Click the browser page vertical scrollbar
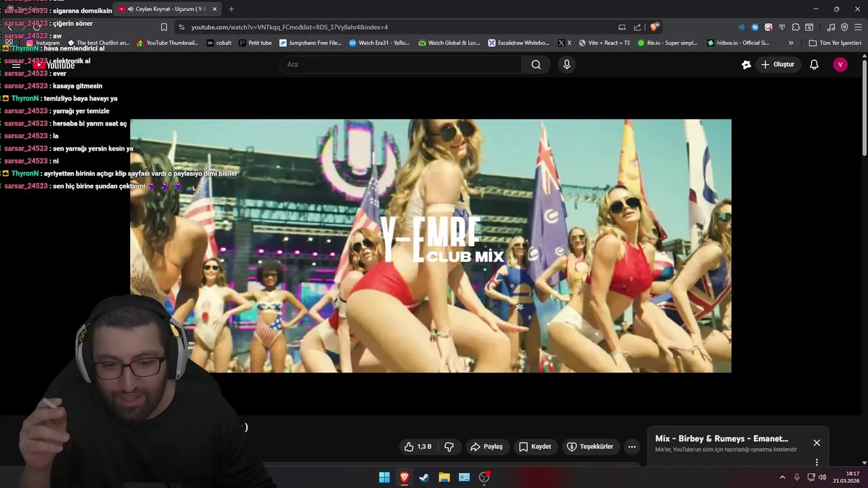This screenshot has width=868, height=488. click(x=864, y=107)
